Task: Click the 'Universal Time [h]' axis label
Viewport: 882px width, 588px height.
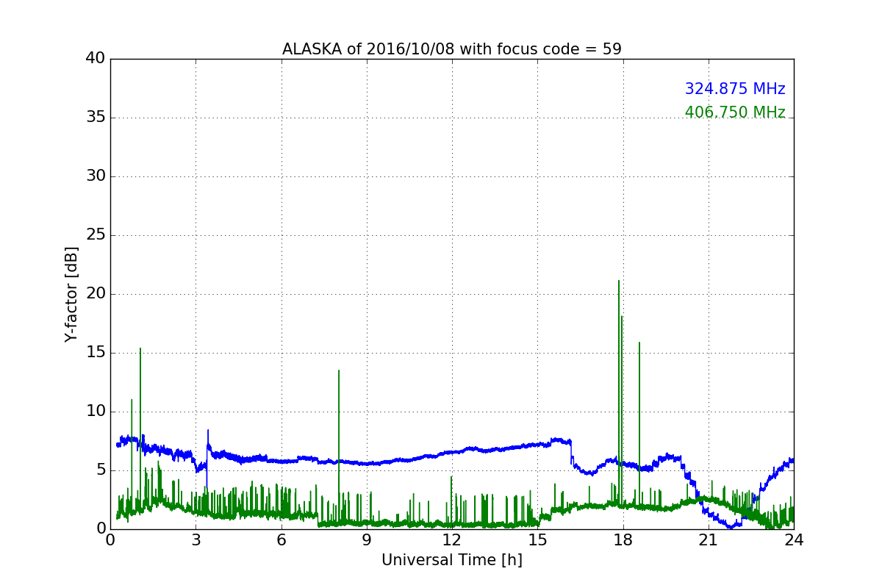Action: [x=452, y=560]
